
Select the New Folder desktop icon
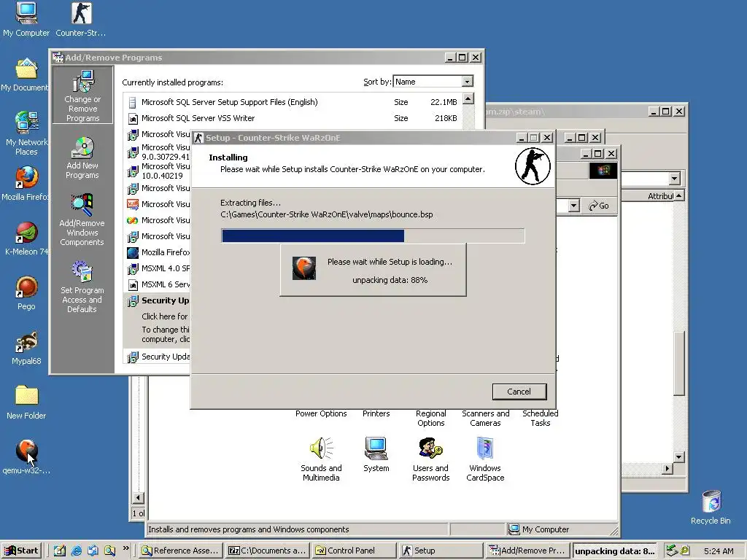click(26, 402)
